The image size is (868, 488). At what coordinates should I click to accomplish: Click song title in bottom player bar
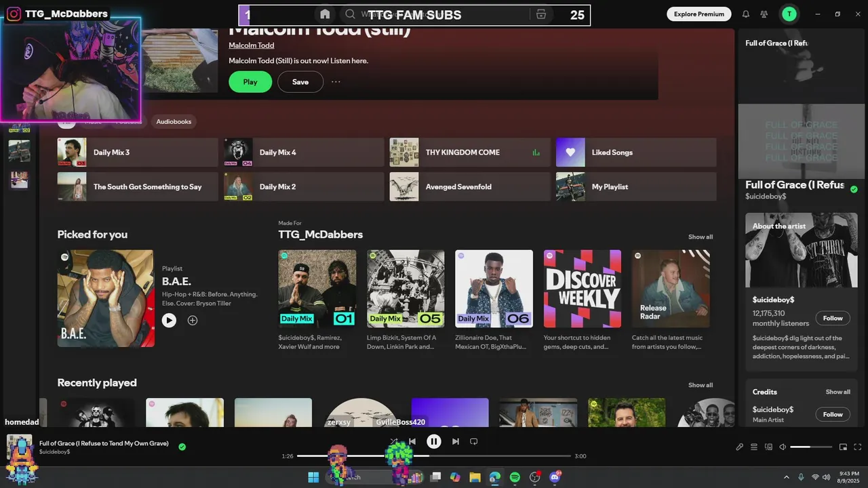click(104, 443)
